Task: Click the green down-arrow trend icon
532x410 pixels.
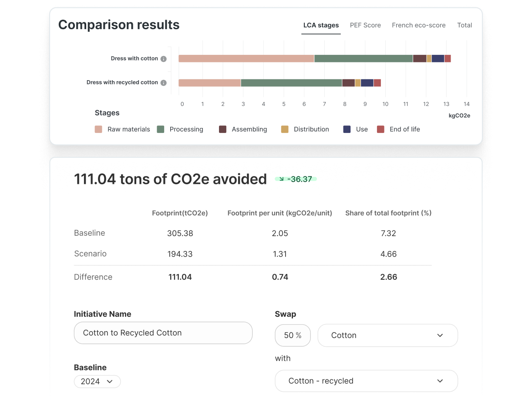Action: pos(281,179)
